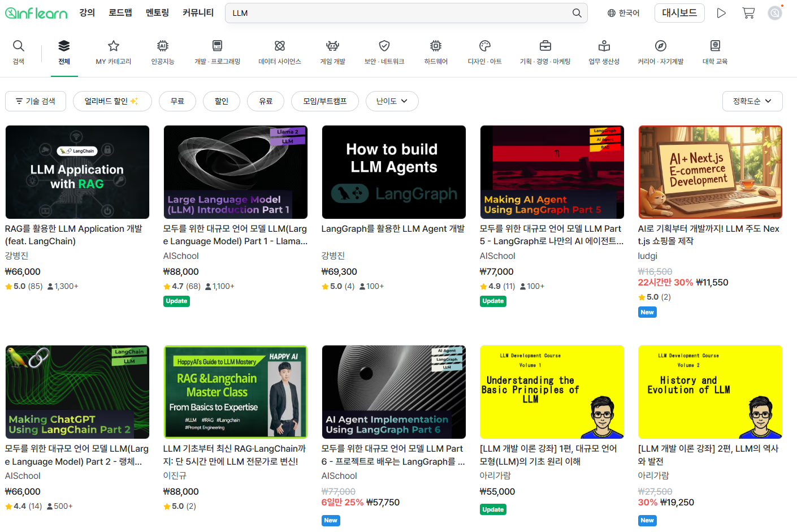Open the shopping cart
This screenshot has height=532, width=797.
coord(748,13)
